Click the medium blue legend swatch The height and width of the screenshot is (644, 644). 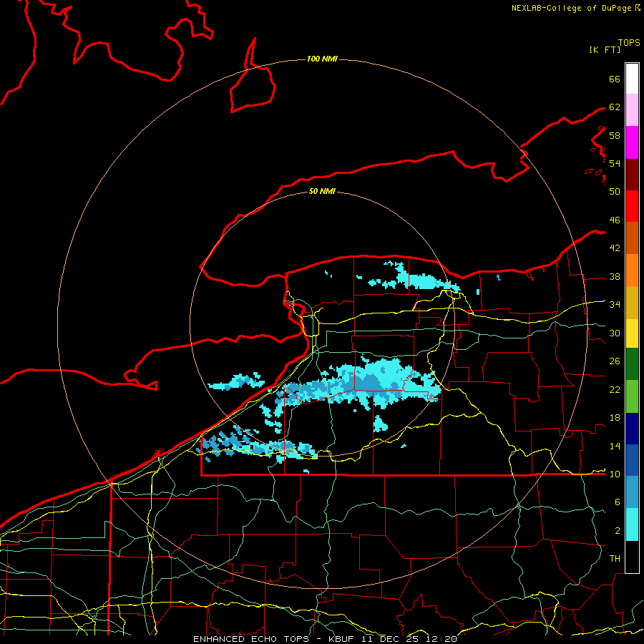coord(632,460)
